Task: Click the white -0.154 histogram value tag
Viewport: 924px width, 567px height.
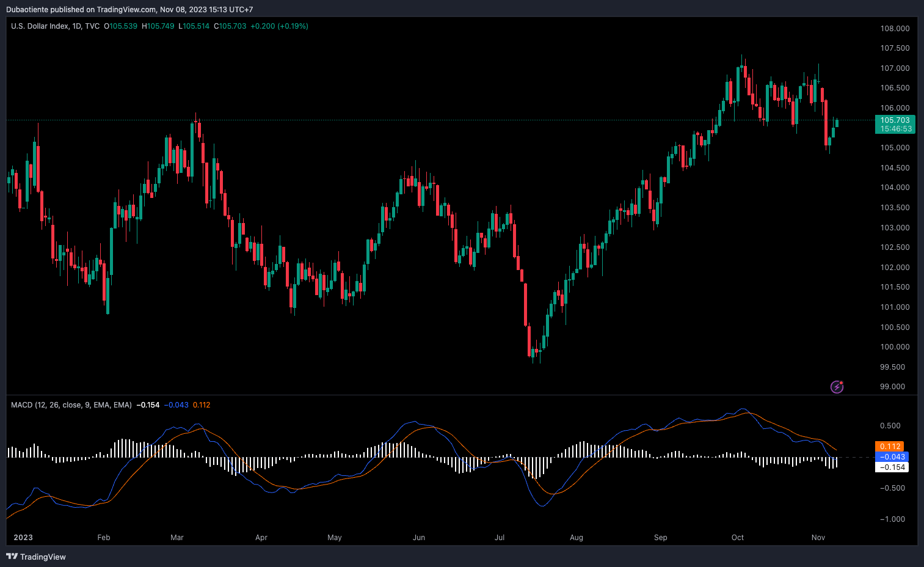Action: point(892,467)
